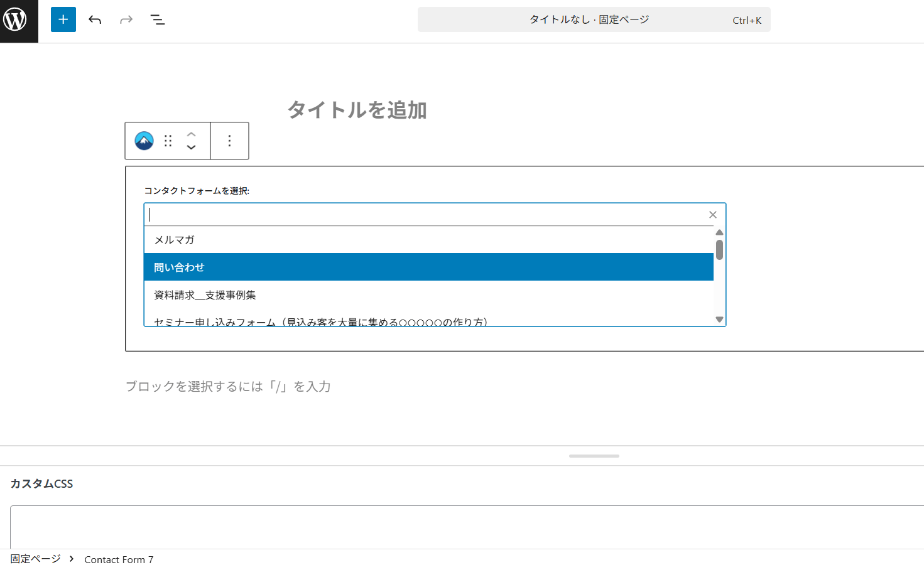This screenshot has width=924, height=565.
Task: Open the command palette title bar
Action: tap(594, 19)
